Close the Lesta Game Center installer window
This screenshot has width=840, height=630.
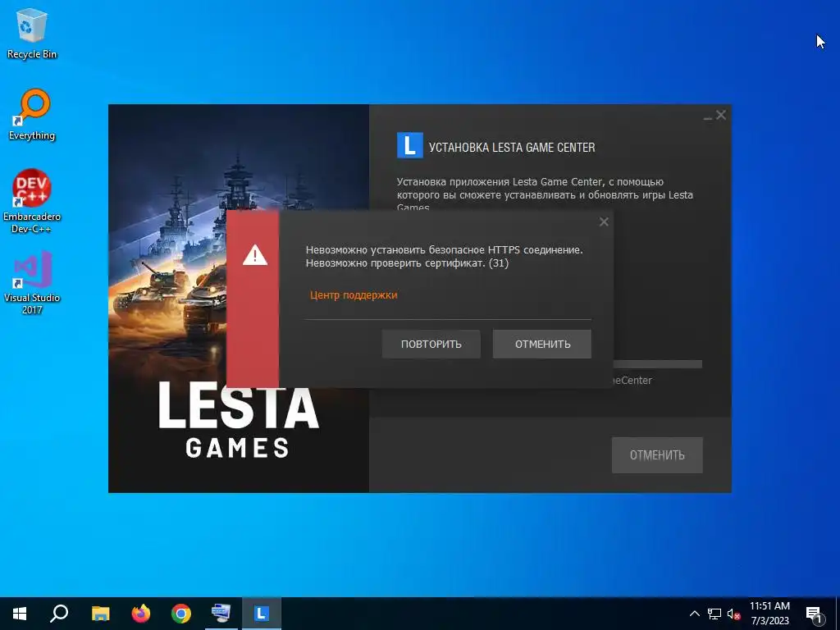(x=721, y=115)
